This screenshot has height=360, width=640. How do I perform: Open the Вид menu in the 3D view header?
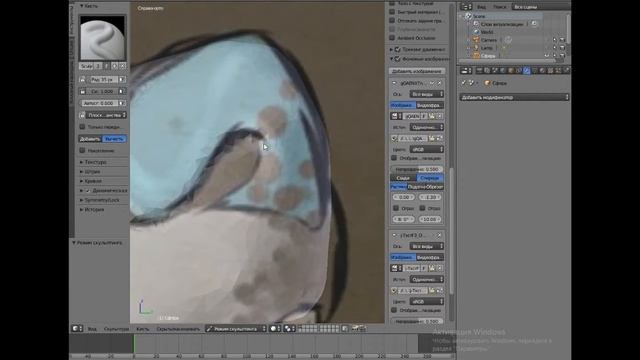click(x=92, y=329)
